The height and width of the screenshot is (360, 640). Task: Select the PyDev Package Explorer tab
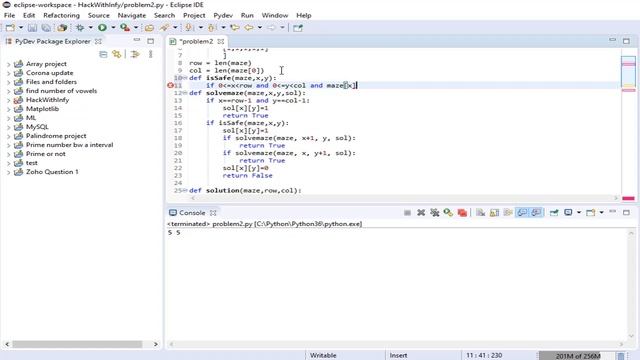click(52, 41)
